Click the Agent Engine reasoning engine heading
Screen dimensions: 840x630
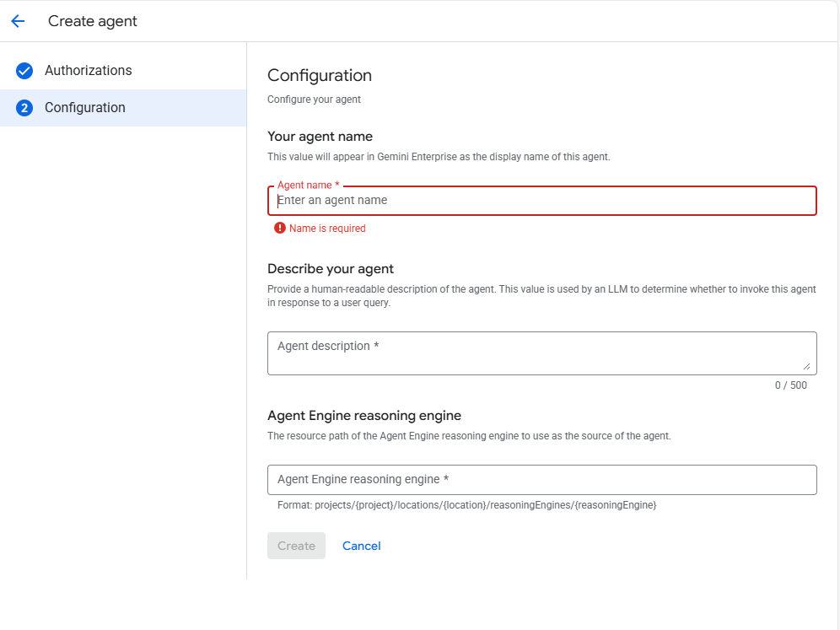(363, 415)
